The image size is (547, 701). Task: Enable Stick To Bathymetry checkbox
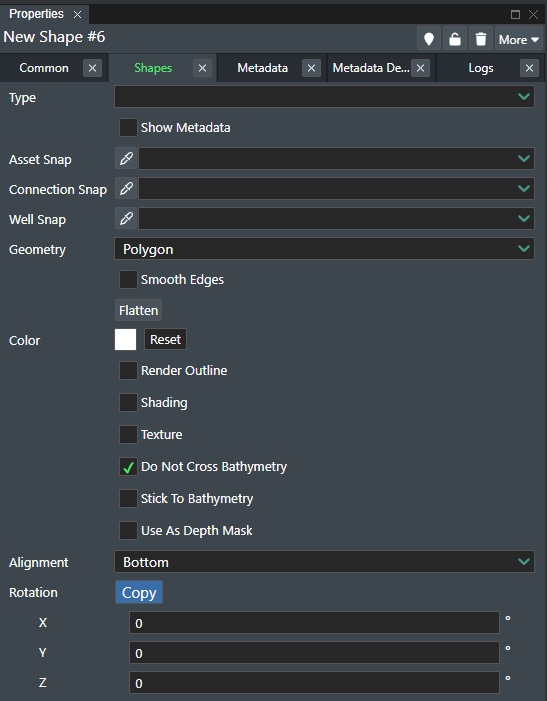click(x=128, y=498)
